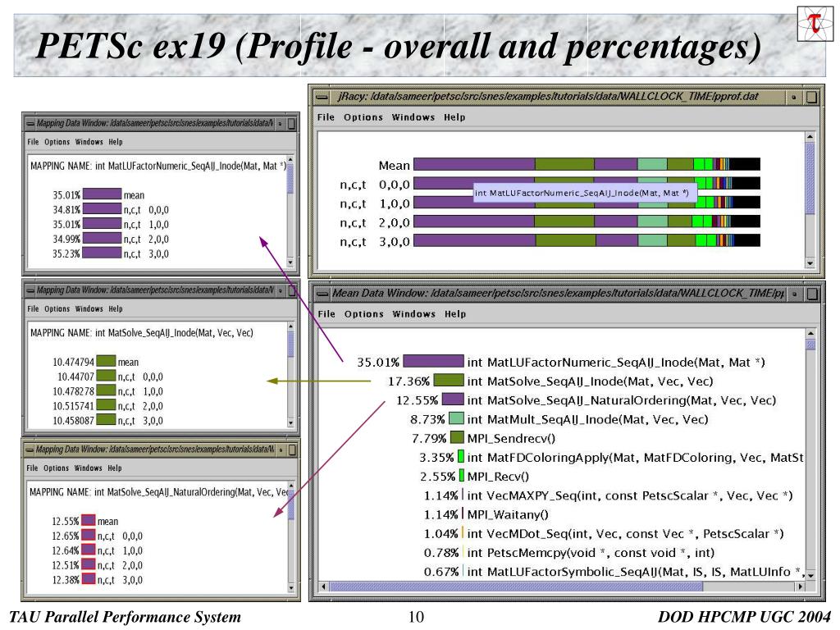840x630 pixels.
Task: Select n,c,t 0,0,0 label in jRacy
Action: coord(374,185)
